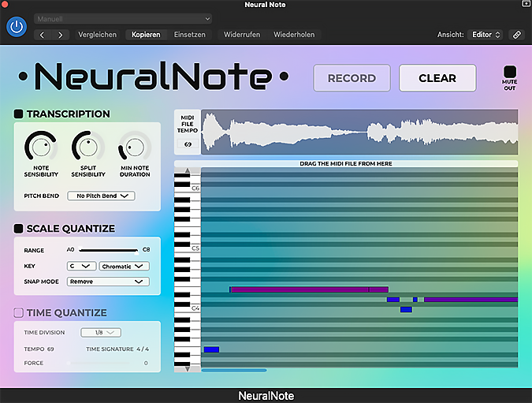Click the Vergleichen button

coord(98,35)
